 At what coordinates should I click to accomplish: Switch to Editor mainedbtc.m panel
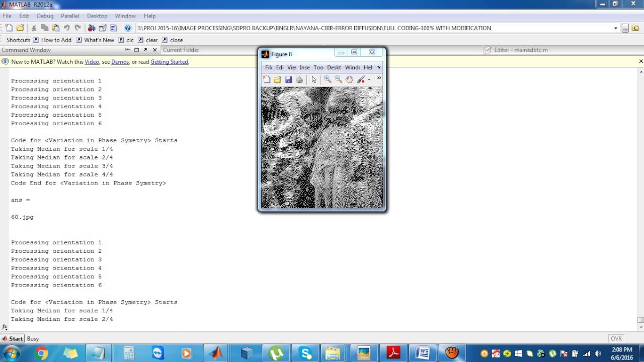[520, 50]
